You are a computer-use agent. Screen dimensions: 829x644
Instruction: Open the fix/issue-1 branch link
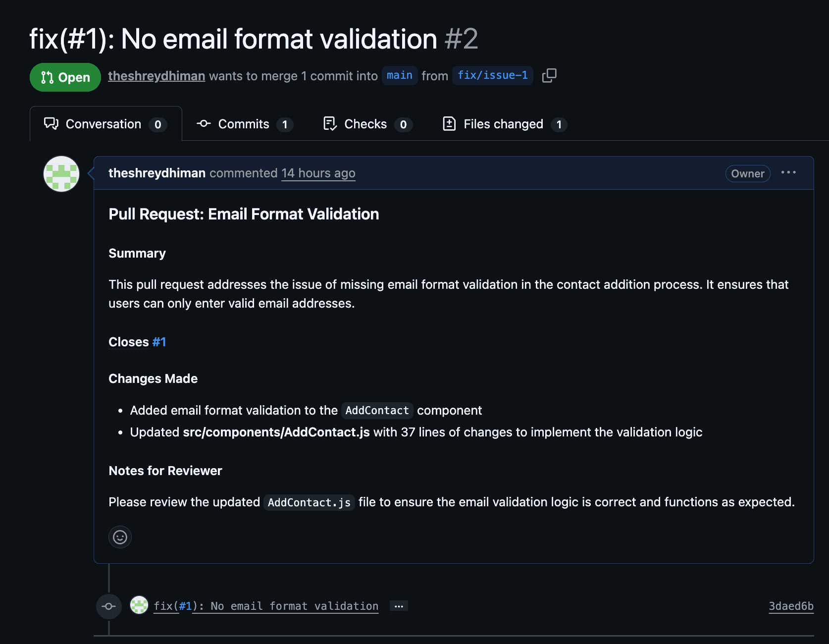tap(492, 75)
